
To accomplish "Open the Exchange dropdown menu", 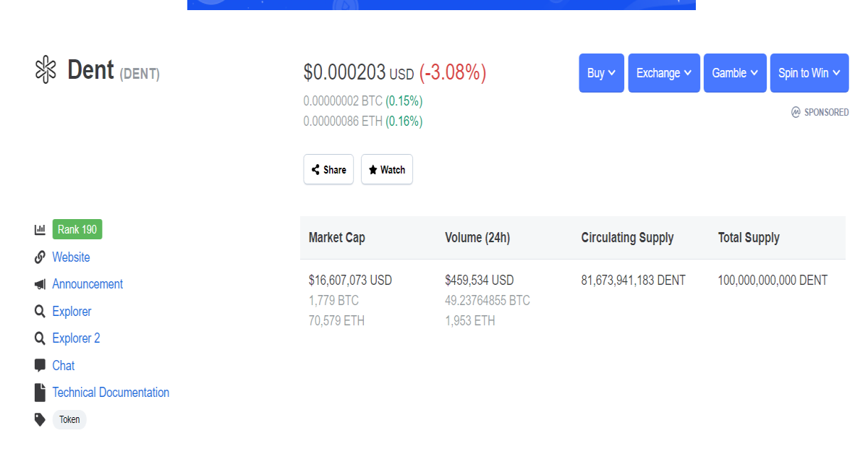I will point(664,73).
